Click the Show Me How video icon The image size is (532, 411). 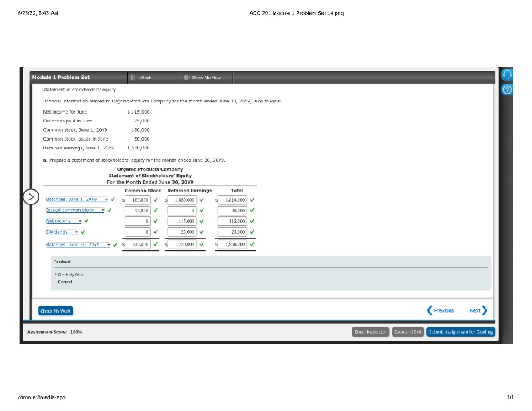[187, 78]
